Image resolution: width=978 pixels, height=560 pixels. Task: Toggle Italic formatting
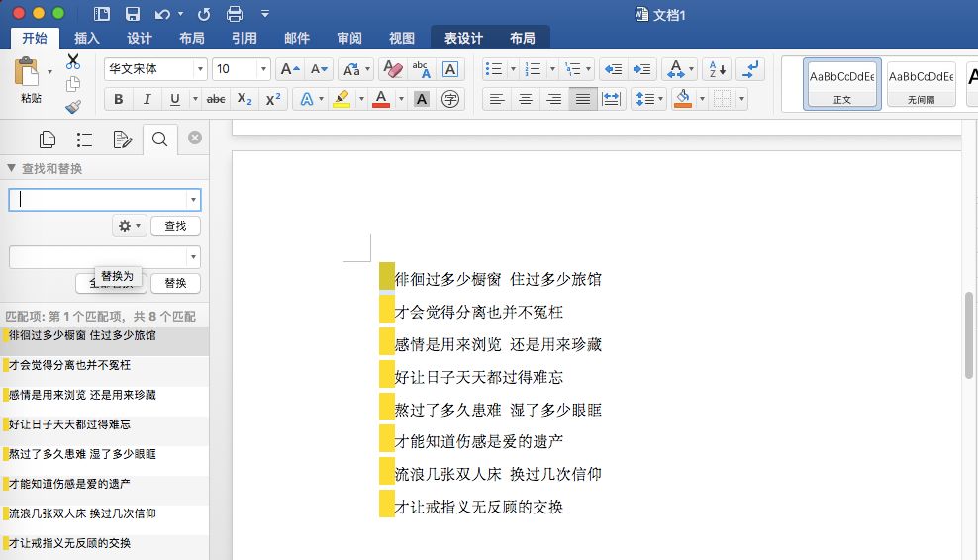click(147, 99)
